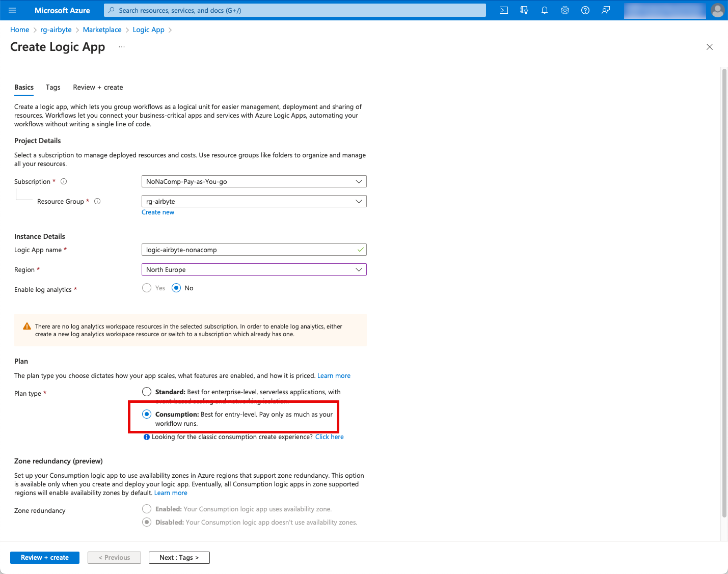Open the Region dropdown
This screenshot has height=574, width=728.
click(254, 269)
